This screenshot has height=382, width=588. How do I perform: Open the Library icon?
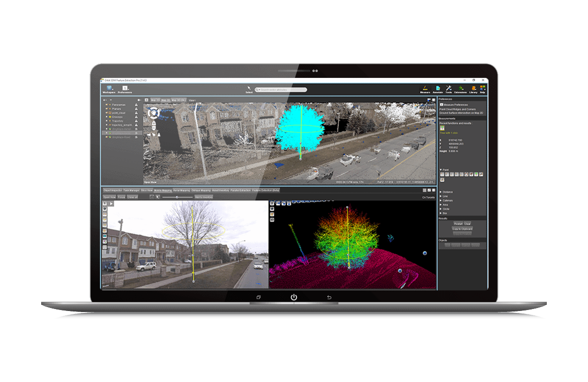473,89
